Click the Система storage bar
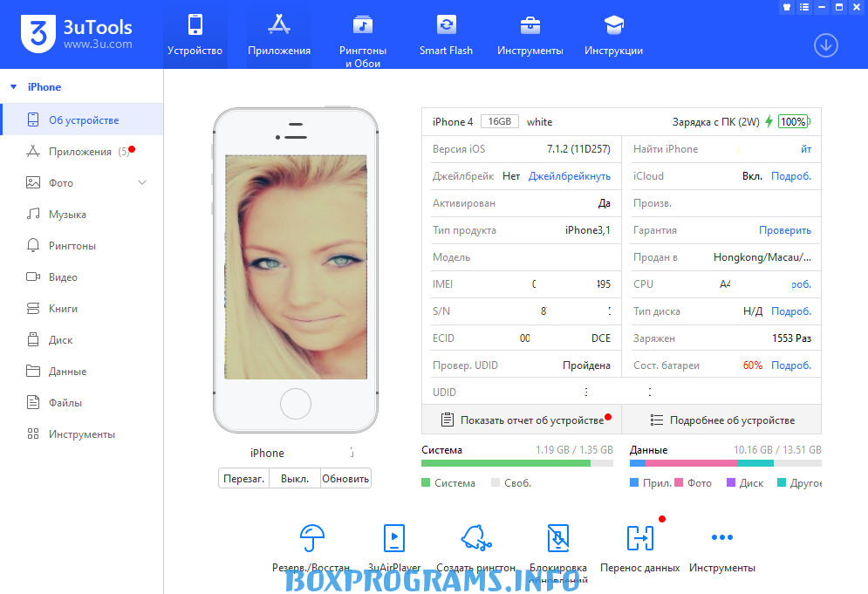The image size is (868, 594). pos(517,463)
